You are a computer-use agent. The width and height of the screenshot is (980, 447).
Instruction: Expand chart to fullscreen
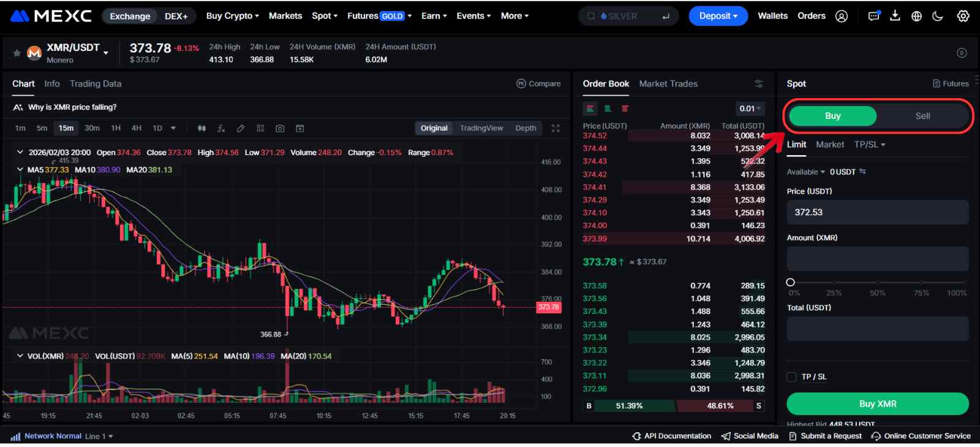coord(556,128)
